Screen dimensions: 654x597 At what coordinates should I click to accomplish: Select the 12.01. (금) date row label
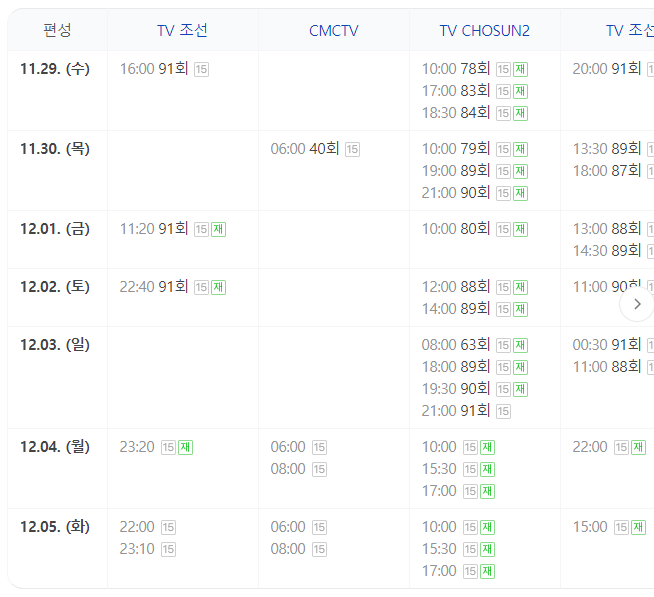[55, 229]
